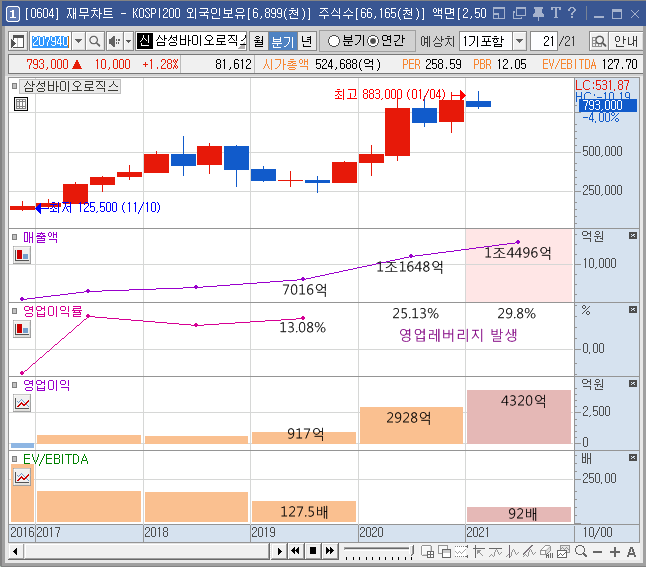Select the 분기 (quarterly) period tab
This screenshot has width=646, height=567.
pyautogui.click(x=282, y=41)
